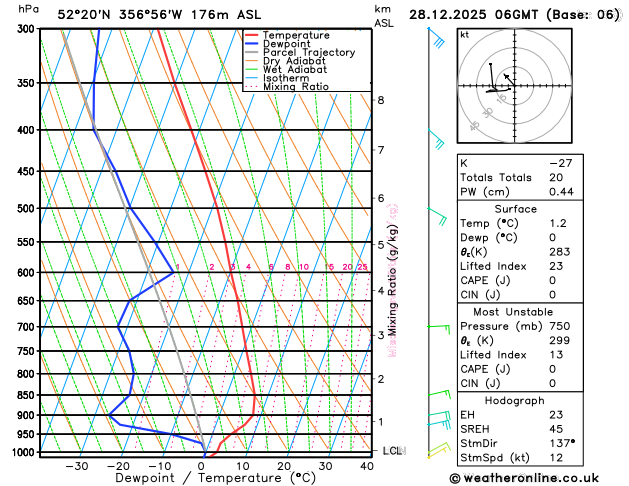This screenshot has height=486, width=629.
Task: Click the '8' km altitude label
Action: pos(381,100)
